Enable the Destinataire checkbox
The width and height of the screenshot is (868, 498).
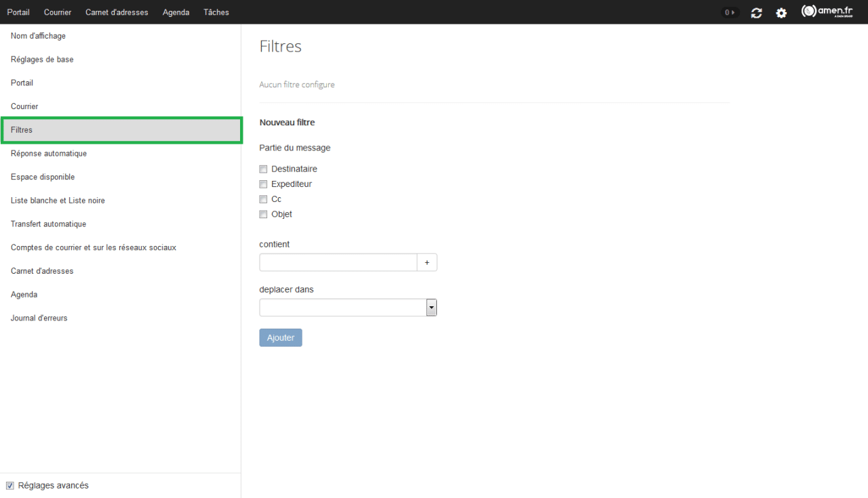(264, 169)
